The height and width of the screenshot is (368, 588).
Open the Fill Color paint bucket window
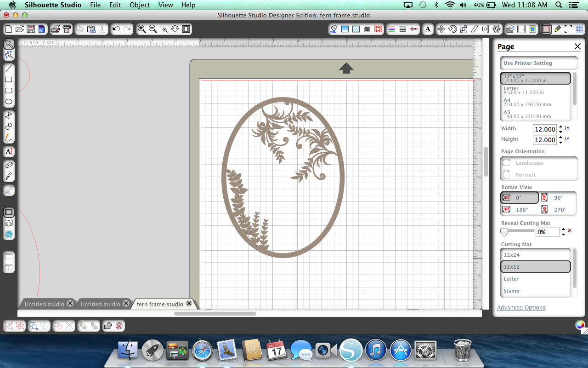[x=334, y=29]
